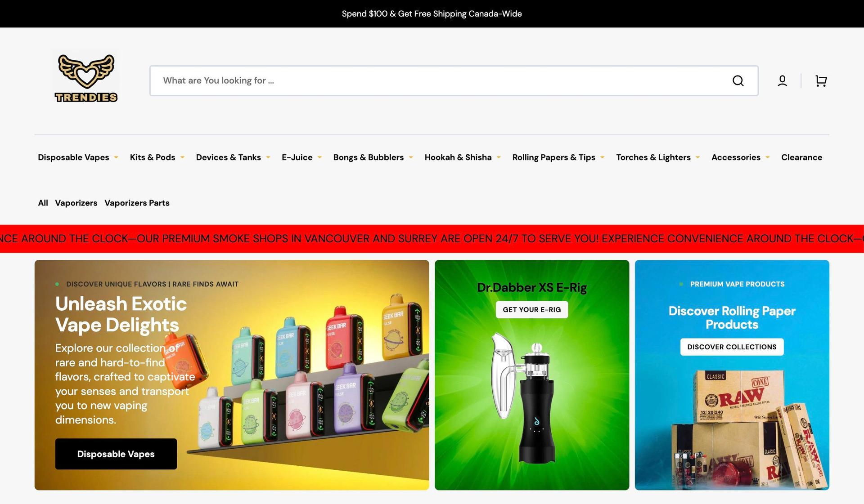Image resolution: width=864 pixels, height=504 pixels.
Task: Expand the Bongs & Bubblers dropdown arrow
Action: (x=411, y=157)
